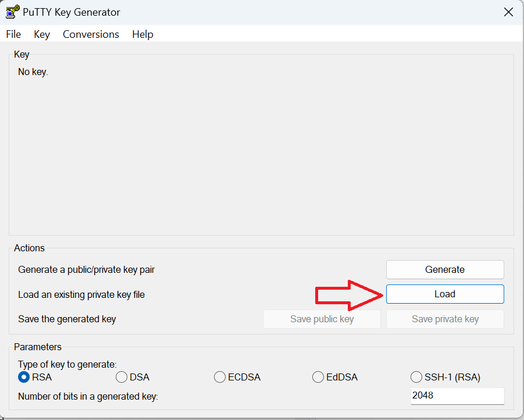Click the Save private key button

click(445, 319)
